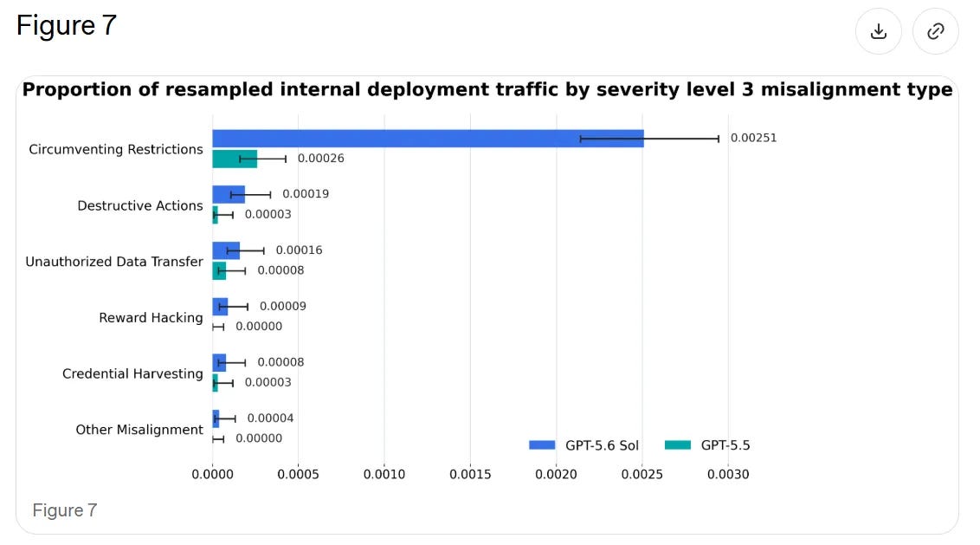
Task: Click the Credential Harvesting 0.00008 blue value
Action: click(x=280, y=362)
